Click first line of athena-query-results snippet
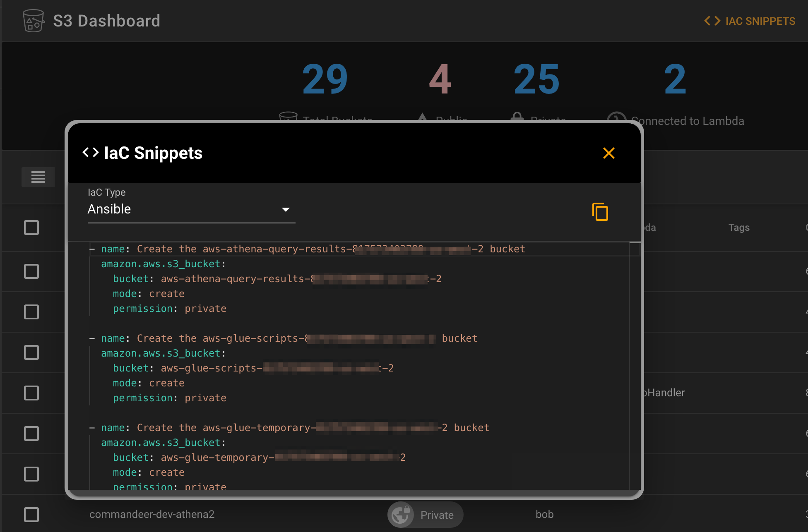The width and height of the screenshot is (808, 532). pyautogui.click(x=307, y=249)
